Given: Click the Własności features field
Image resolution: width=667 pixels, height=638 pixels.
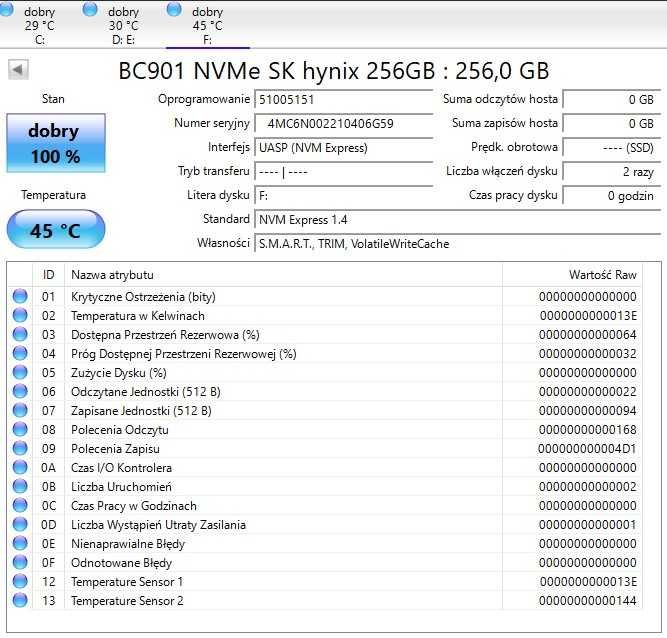Looking at the screenshot, I should tap(458, 244).
